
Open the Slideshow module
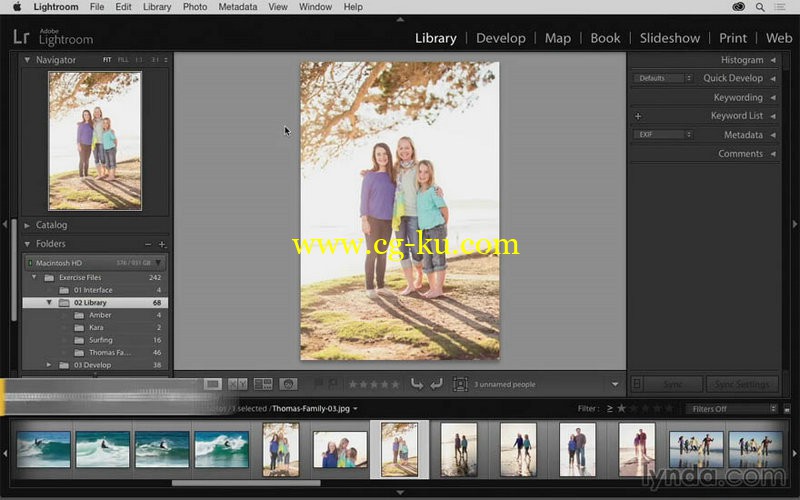(669, 38)
